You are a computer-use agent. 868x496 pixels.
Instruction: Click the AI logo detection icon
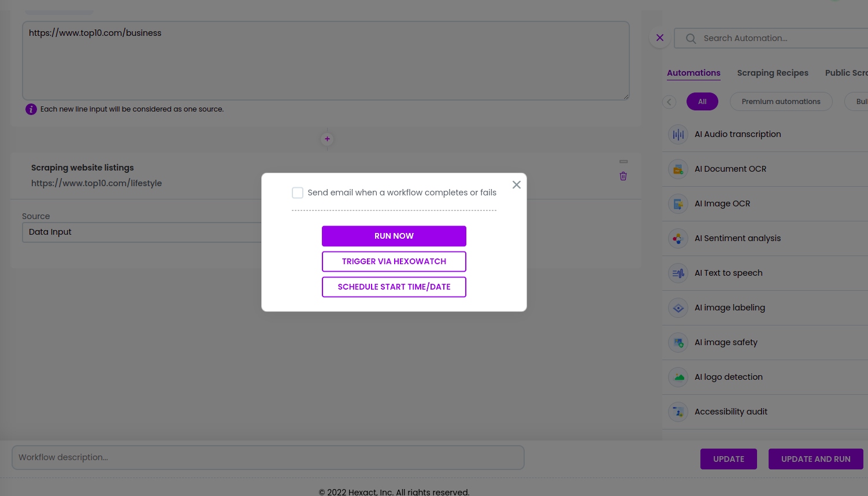tap(678, 377)
